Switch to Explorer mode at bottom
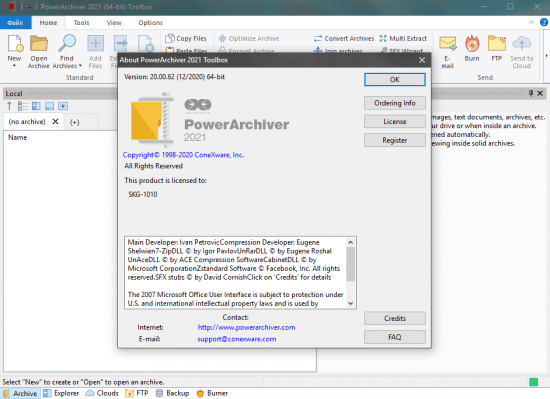 [x=61, y=393]
